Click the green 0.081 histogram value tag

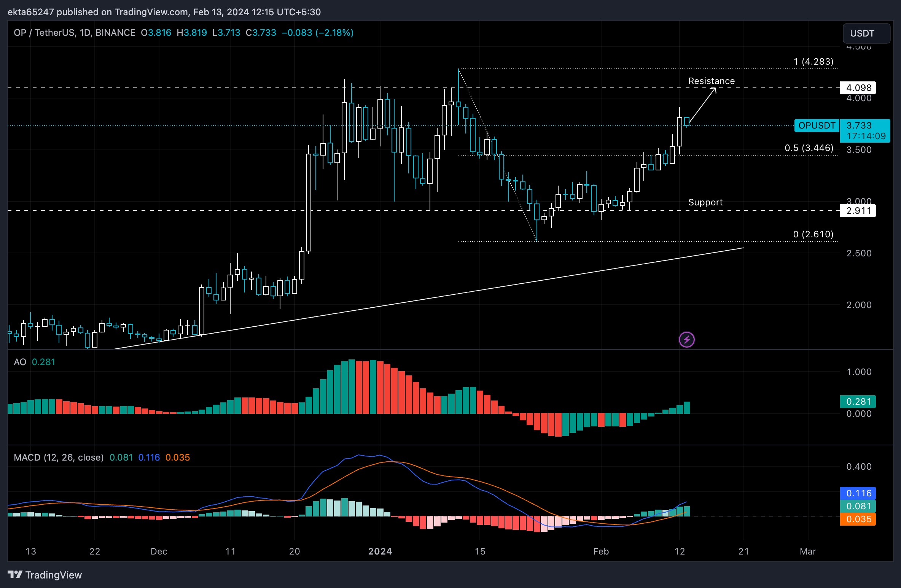(858, 506)
